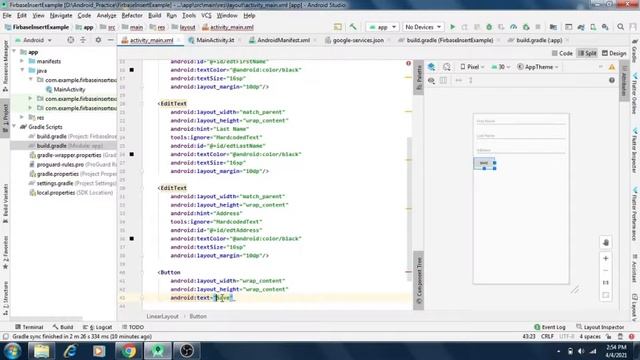Screen dimensions: 640x360
Task: Open Chrome from Windows taskbar
Action: 128,351
